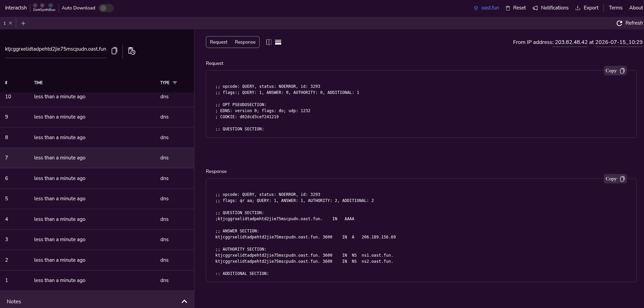Select interaction row 7
The image size is (644, 308).
click(x=97, y=158)
